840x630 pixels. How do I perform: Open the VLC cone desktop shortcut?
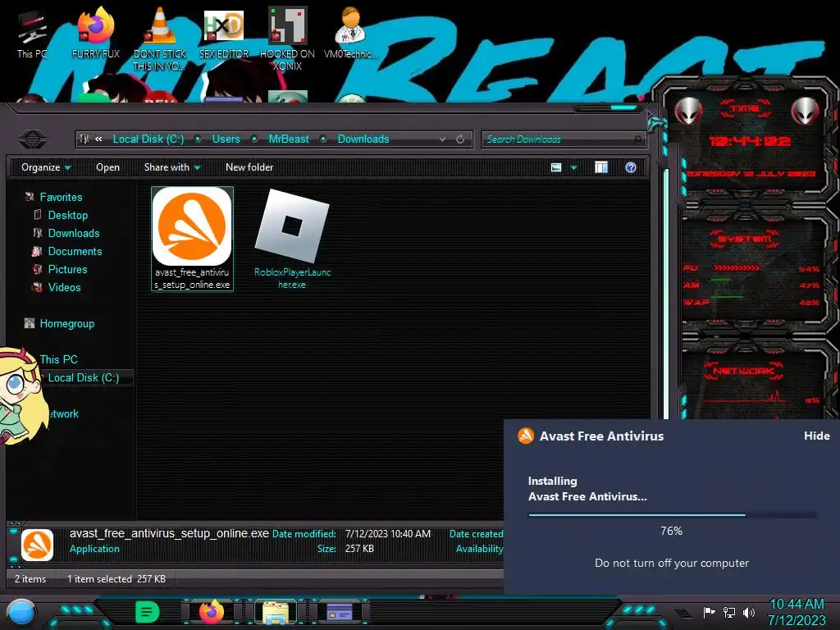[160, 39]
